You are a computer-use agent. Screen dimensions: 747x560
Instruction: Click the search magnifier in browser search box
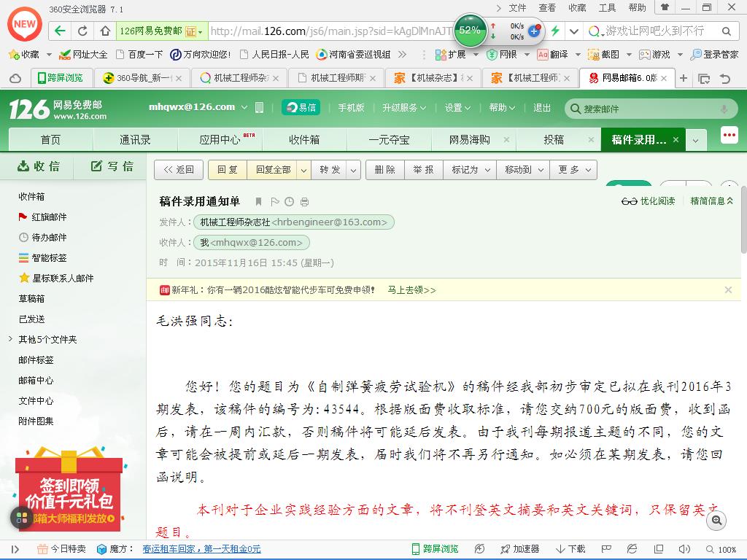tap(726, 31)
